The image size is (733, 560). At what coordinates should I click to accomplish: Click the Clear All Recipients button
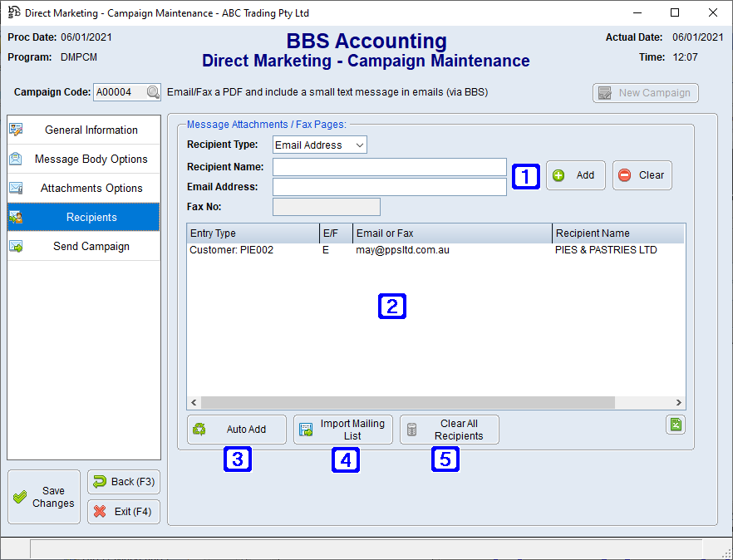[449, 429]
